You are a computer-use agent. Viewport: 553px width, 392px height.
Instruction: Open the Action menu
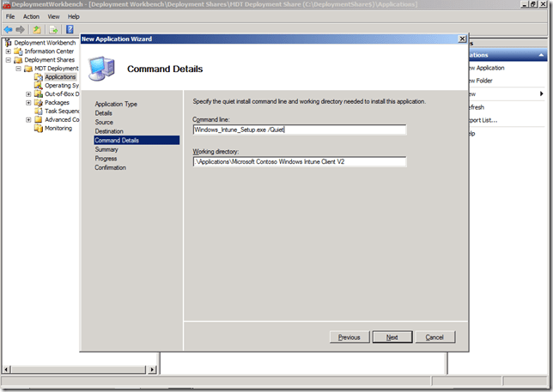[31, 16]
